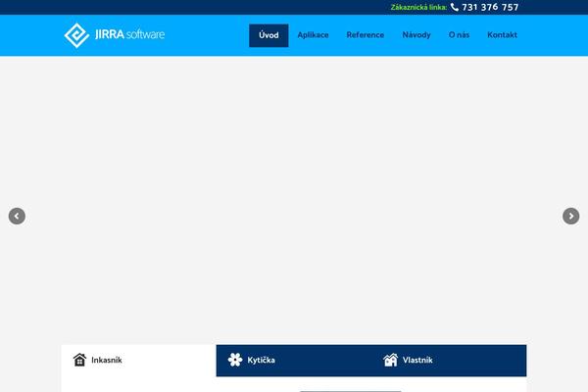
Task: Open the Kontakt page
Action: (502, 35)
